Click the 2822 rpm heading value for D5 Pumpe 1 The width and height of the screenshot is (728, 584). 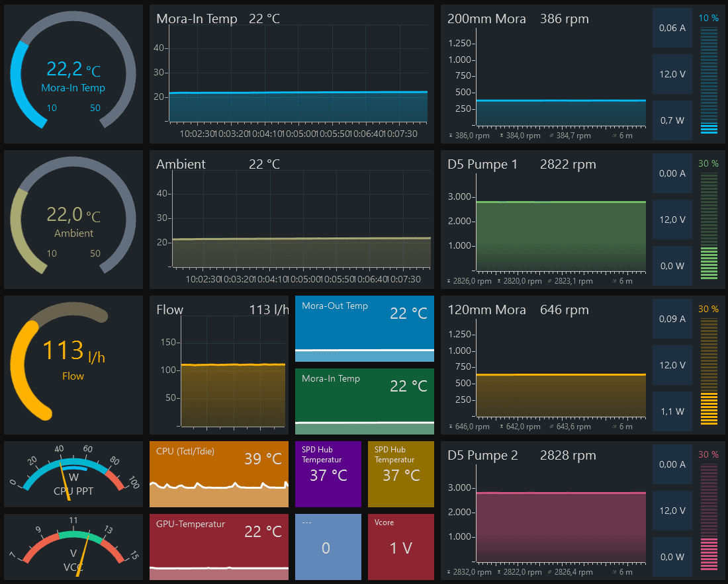tap(568, 165)
